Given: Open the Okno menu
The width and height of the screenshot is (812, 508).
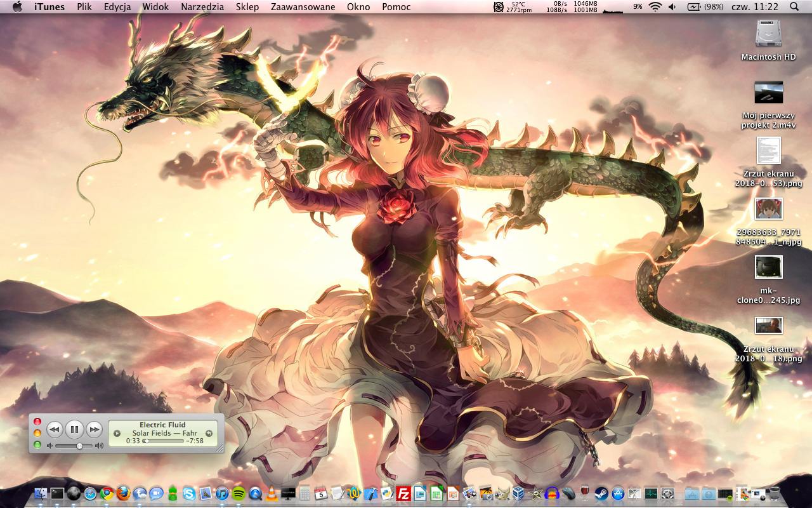Looking at the screenshot, I should (x=358, y=6).
